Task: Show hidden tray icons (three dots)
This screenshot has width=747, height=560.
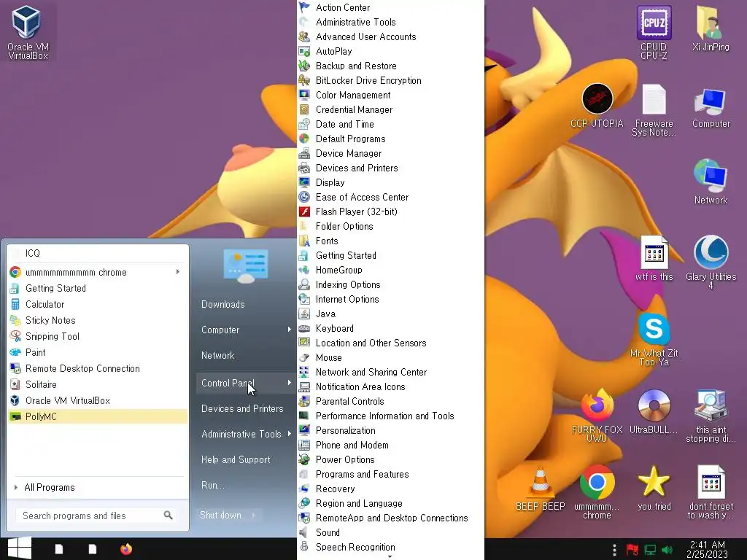Action: [614, 550]
